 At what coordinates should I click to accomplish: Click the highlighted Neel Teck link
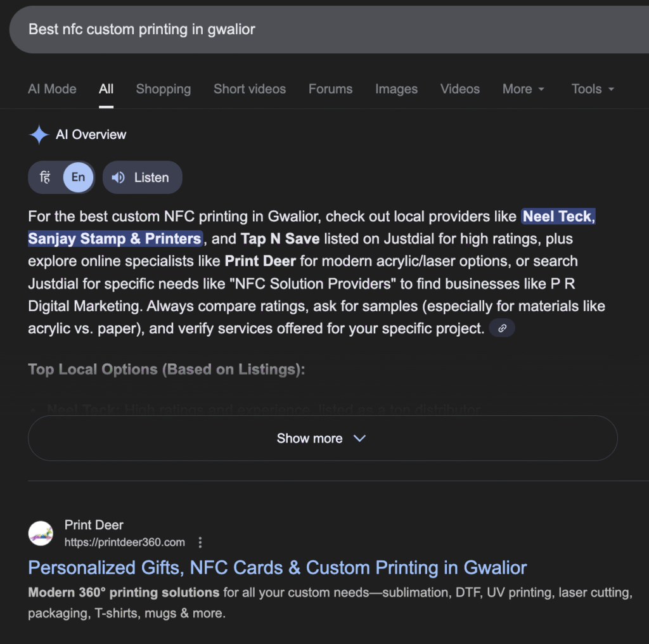click(557, 217)
